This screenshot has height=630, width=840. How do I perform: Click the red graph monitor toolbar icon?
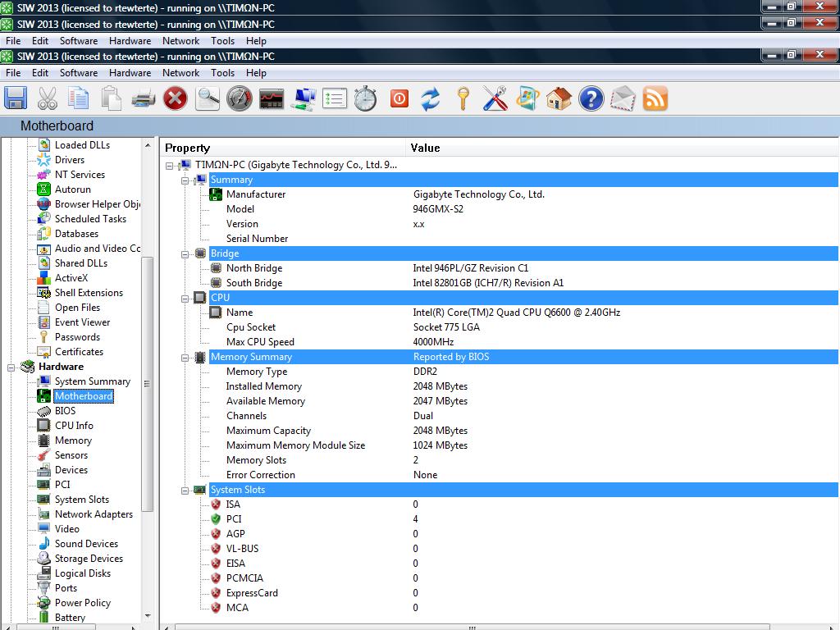pyautogui.click(x=272, y=98)
